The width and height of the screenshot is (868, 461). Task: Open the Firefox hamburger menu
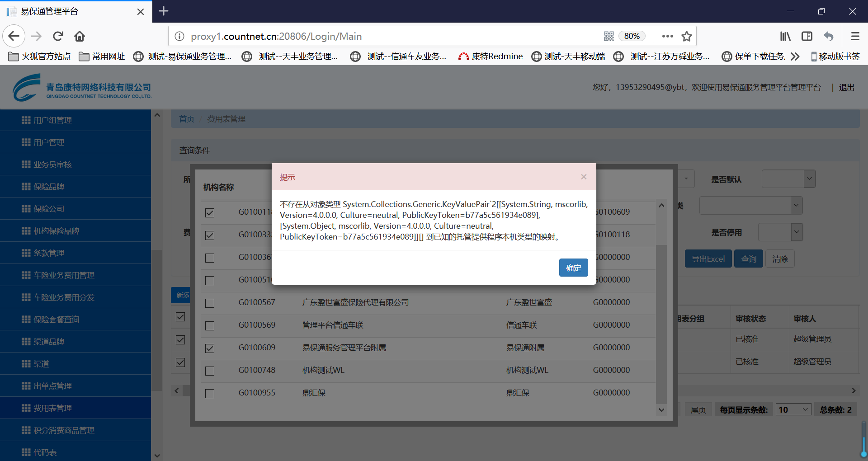(x=855, y=36)
